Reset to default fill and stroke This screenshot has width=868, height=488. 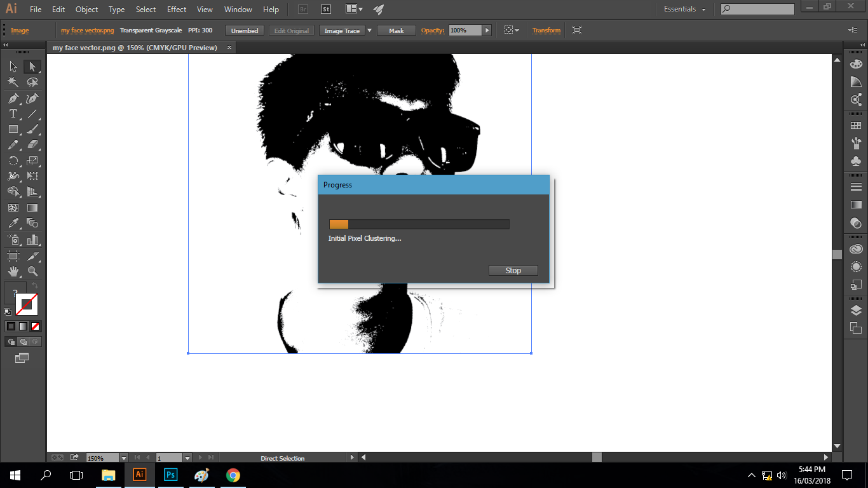pyautogui.click(x=7, y=312)
